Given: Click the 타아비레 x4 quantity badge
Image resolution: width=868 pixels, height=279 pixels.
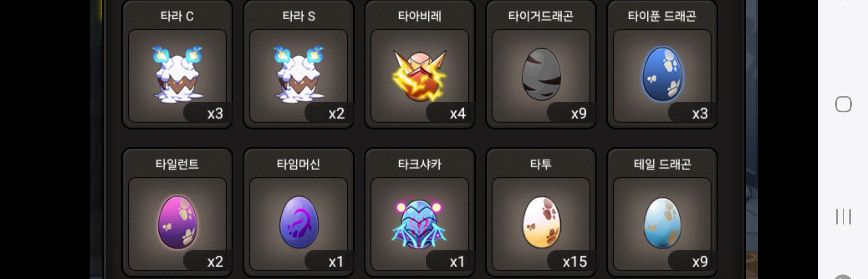Looking at the screenshot, I should click(x=450, y=113).
